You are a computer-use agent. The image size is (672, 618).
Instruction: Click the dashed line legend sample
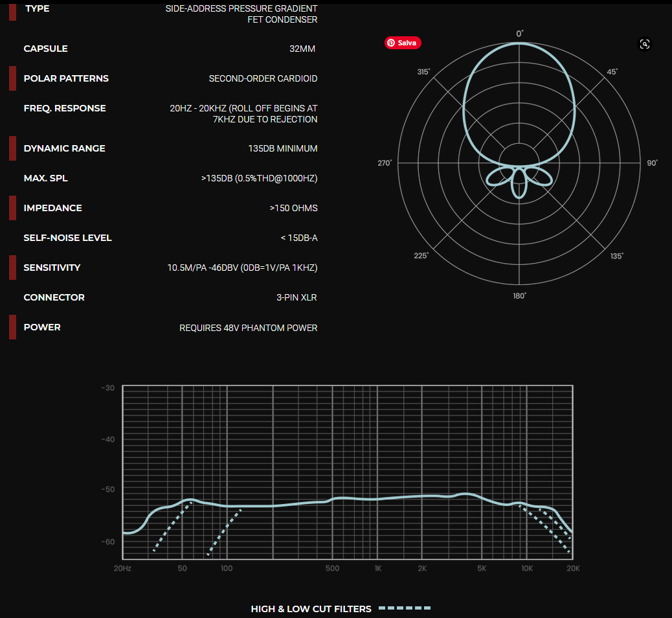405,608
